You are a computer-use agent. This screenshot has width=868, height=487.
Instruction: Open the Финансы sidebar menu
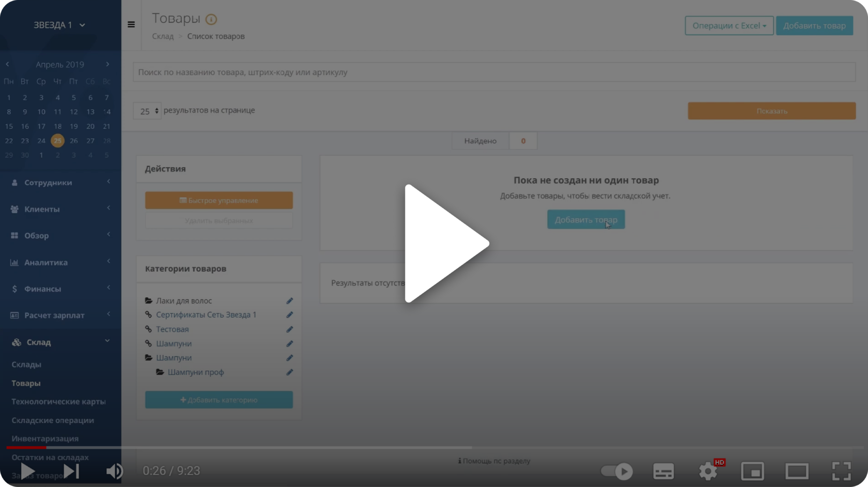point(60,289)
